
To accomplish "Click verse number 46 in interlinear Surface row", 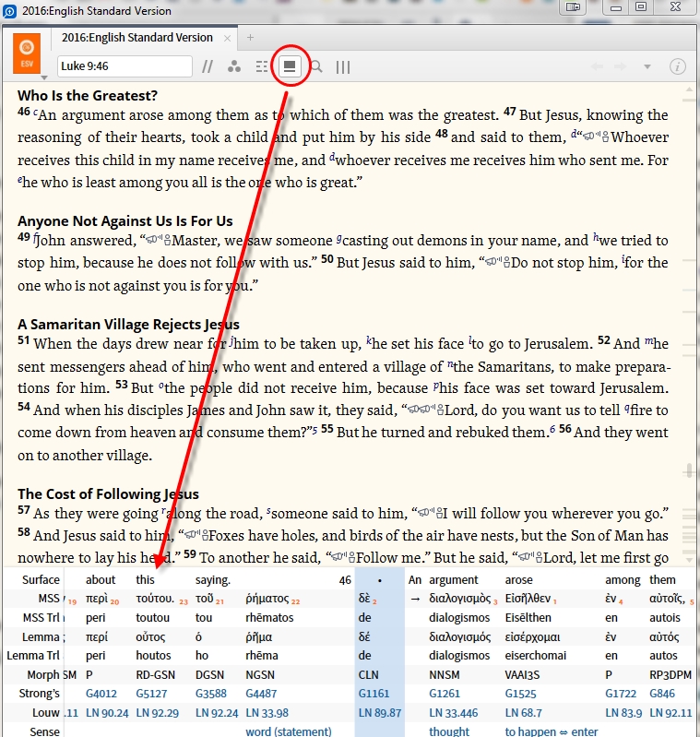I will click(345, 580).
